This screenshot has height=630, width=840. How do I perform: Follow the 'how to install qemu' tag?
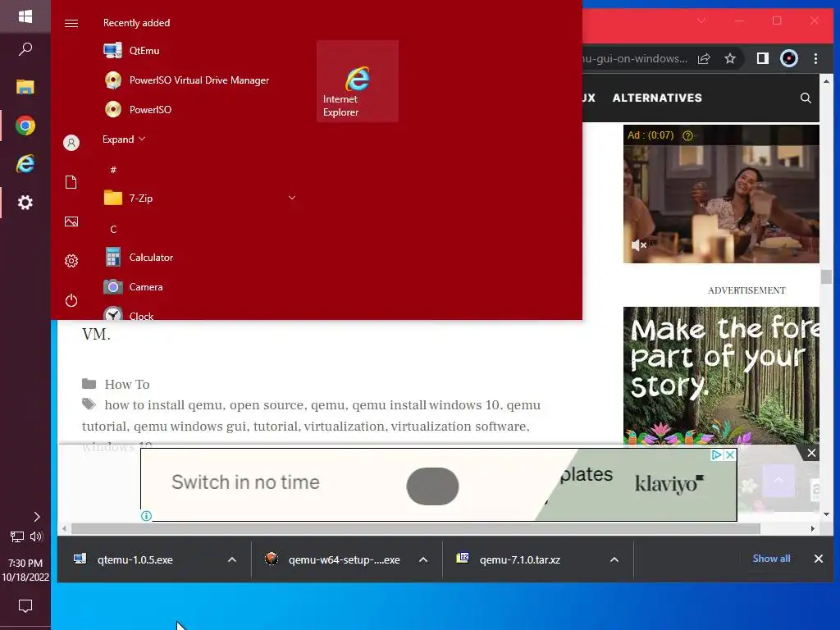163,405
